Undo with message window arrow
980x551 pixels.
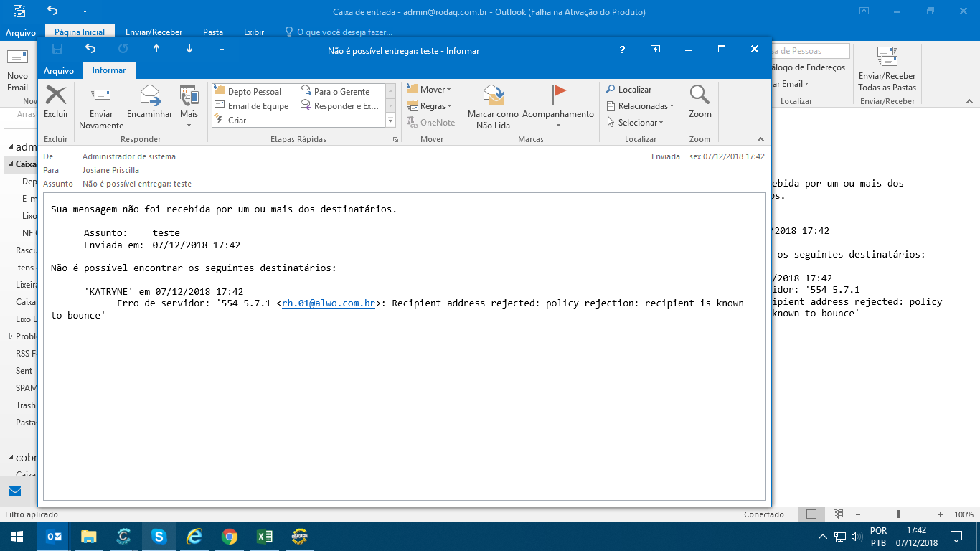[90, 49]
